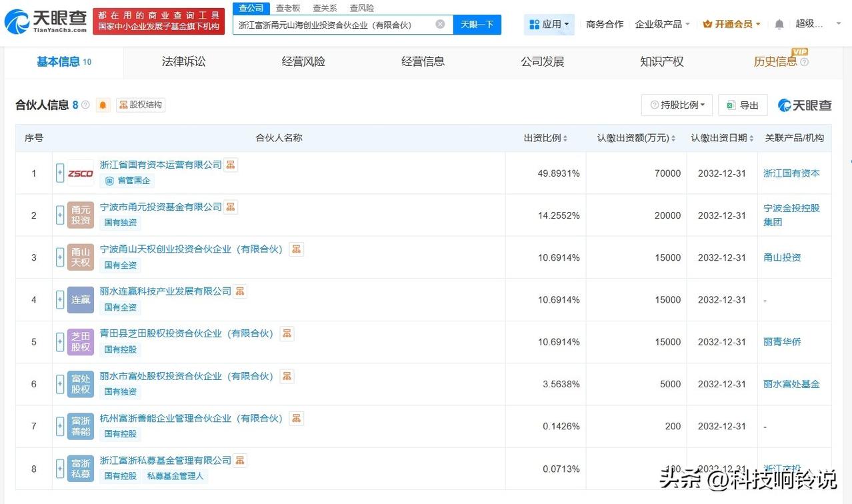Image resolution: width=852 pixels, height=504 pixels.
Task: Open equity structure icon for 杭州富浙善能企业管理合伙企业
Action: tap(297, 418)
